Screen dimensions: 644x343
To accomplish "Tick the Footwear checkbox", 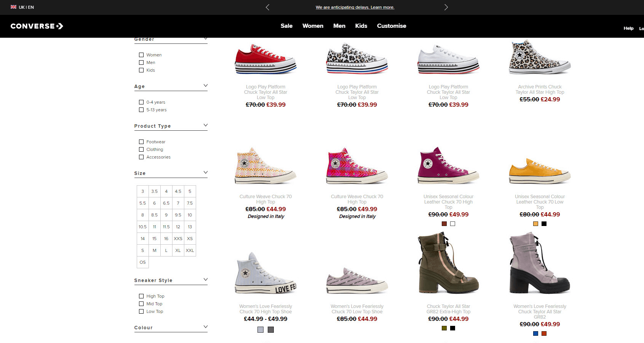I will (141, 142).
